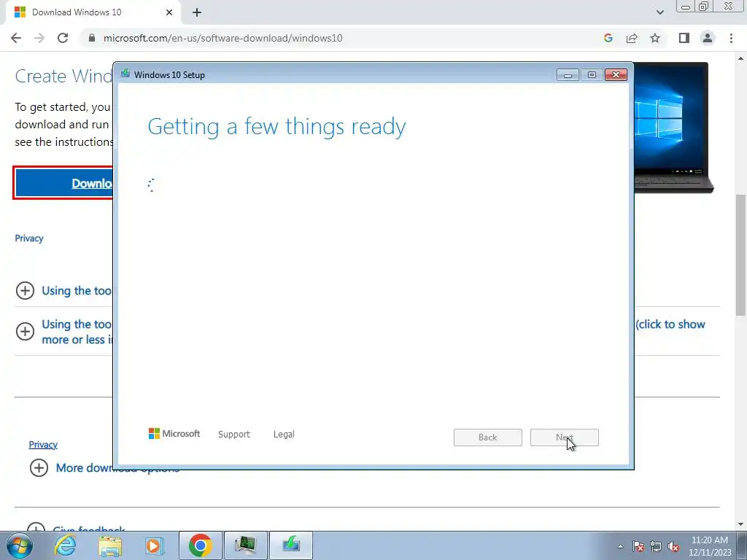Expand 'Using the tool... more or less' section
The image size is (747, 560).
pyautogui.click(x=25, y=332)
